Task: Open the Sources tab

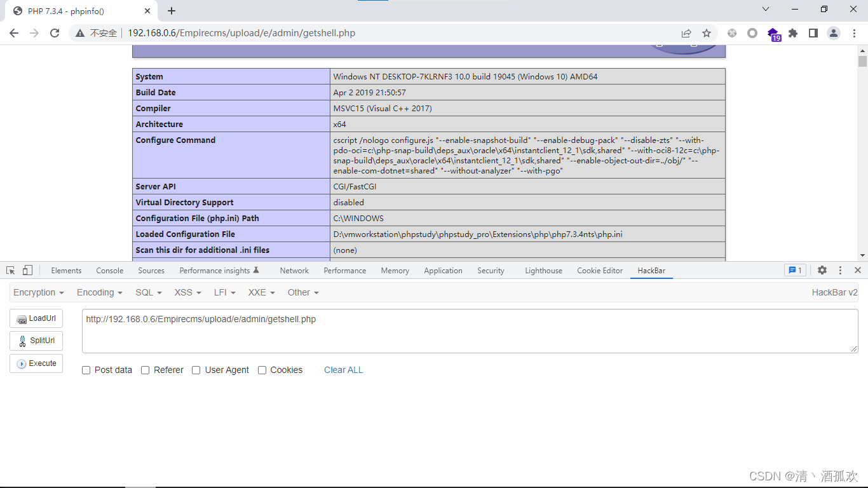Action: click(151, 271)
